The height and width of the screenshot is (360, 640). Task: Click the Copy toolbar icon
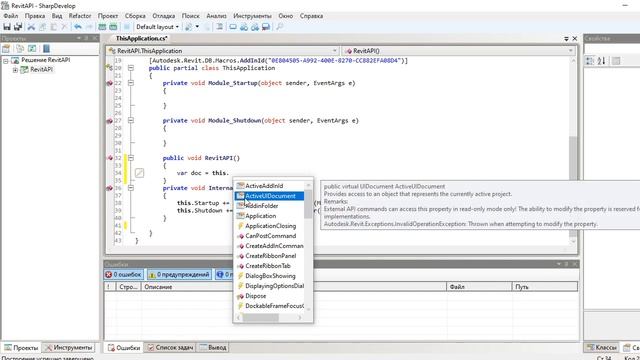click(x=42, y=27)
